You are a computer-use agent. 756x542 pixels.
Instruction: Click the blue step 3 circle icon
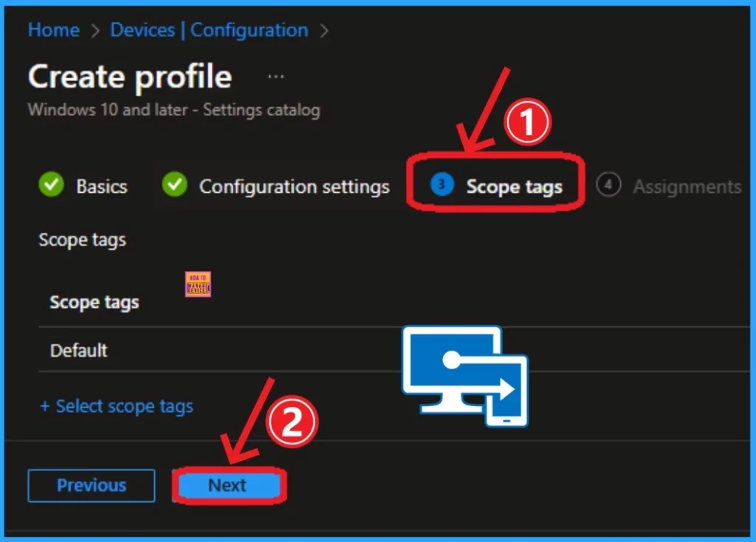442,185
